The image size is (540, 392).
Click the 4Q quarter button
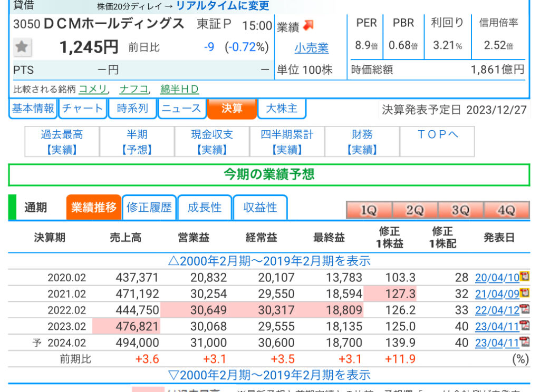[x=506, y=210]
